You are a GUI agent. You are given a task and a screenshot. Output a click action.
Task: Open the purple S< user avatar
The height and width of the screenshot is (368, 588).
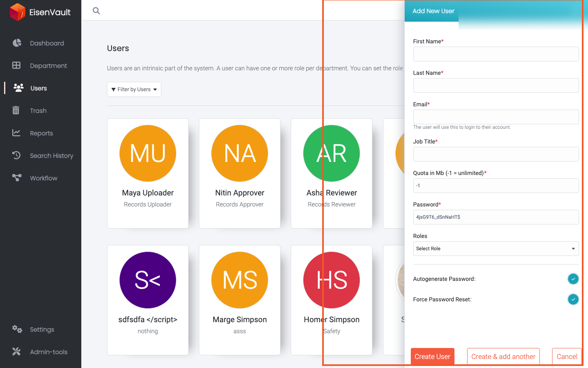(148, 280)
